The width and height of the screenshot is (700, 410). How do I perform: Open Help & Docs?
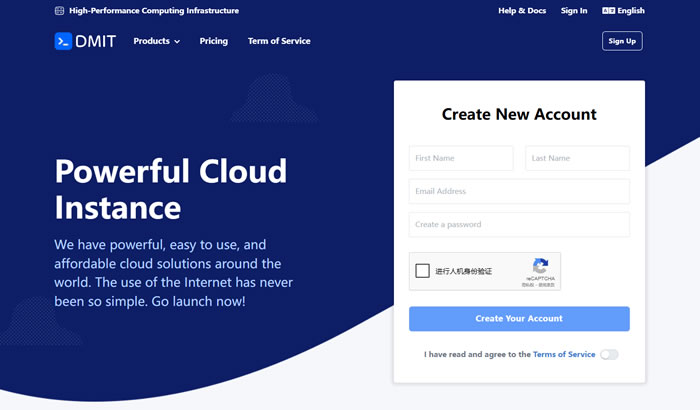[x=520, y=11]
